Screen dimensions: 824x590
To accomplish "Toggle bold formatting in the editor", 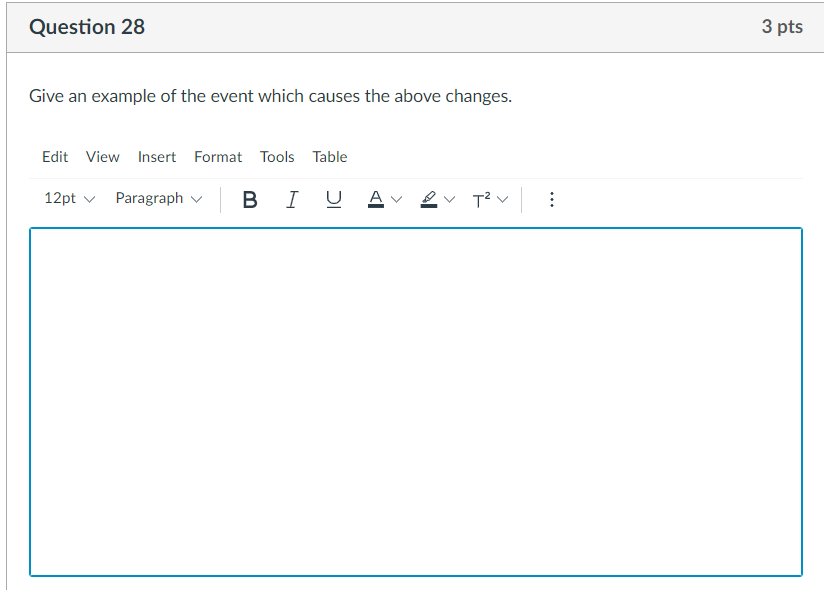I will point(249,199).
